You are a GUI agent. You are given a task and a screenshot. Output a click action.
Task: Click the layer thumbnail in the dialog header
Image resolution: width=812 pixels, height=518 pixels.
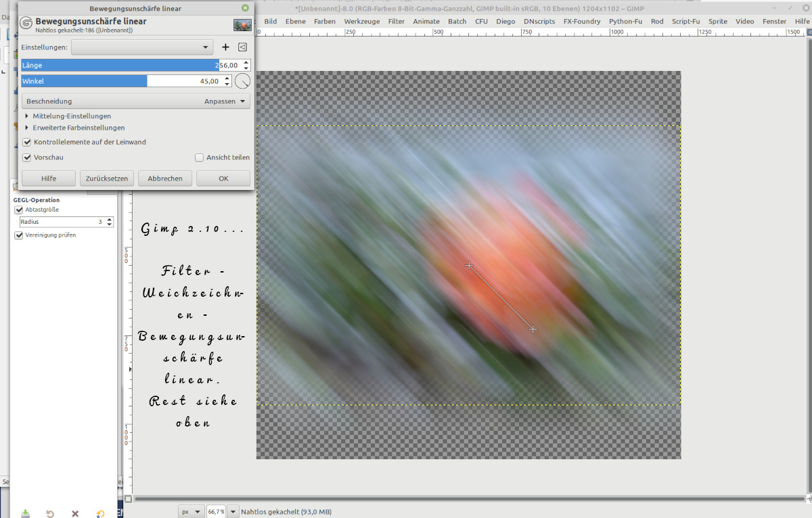[242, 25]
